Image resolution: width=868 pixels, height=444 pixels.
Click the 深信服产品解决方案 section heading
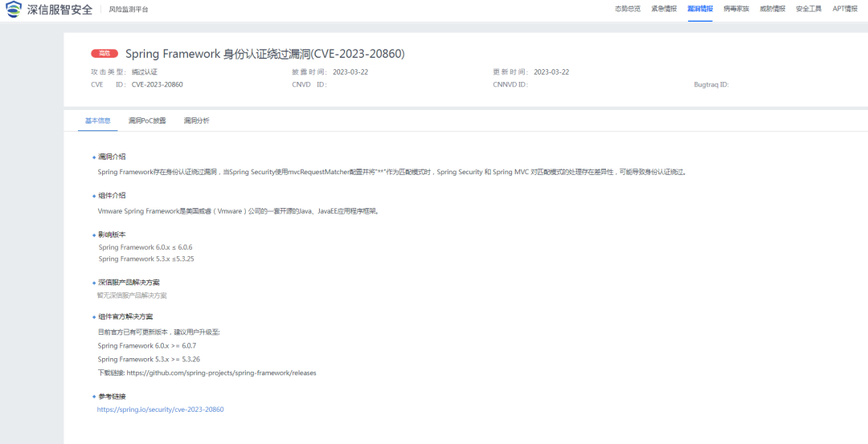(129, 282)
